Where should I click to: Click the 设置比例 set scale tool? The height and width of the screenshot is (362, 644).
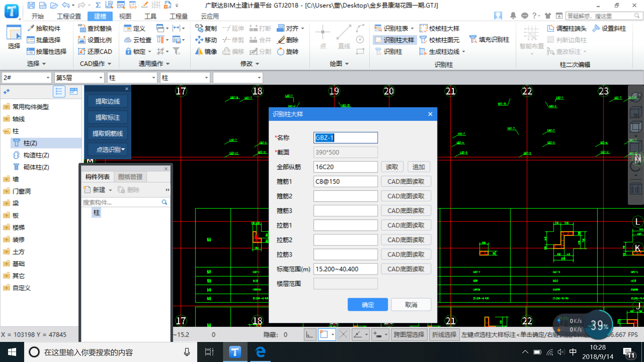click(x=95, y=40)
